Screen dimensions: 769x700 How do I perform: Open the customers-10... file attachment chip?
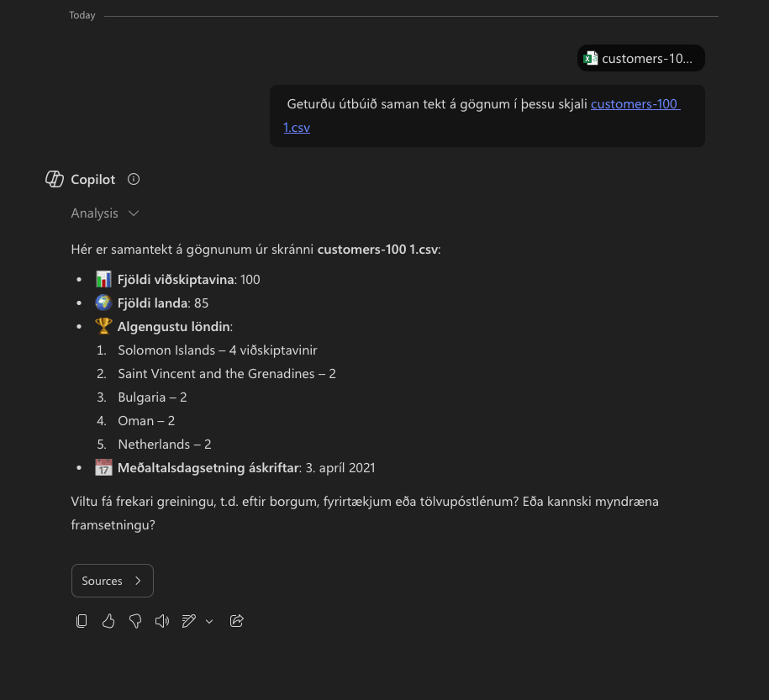tap(640, 58)
